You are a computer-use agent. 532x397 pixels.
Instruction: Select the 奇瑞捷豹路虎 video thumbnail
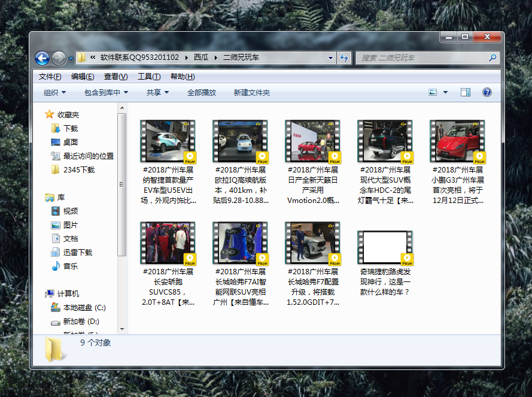coord(385,247)
